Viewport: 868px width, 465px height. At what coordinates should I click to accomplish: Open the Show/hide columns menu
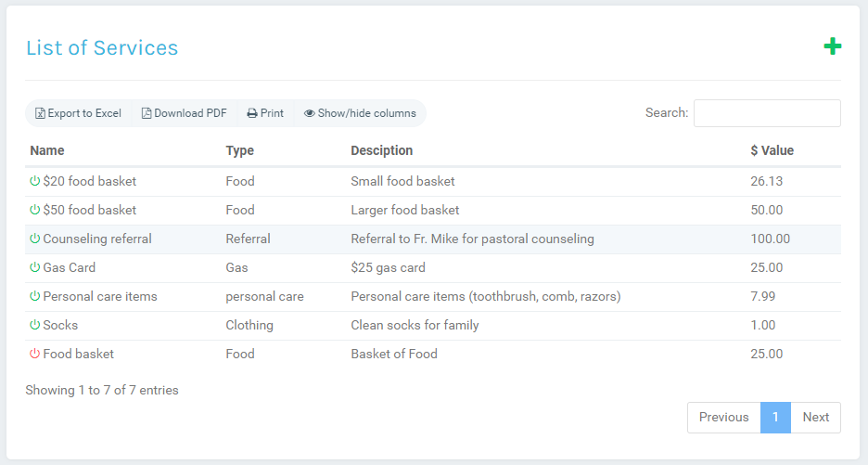pyautogui.click(x=360, y=113)
